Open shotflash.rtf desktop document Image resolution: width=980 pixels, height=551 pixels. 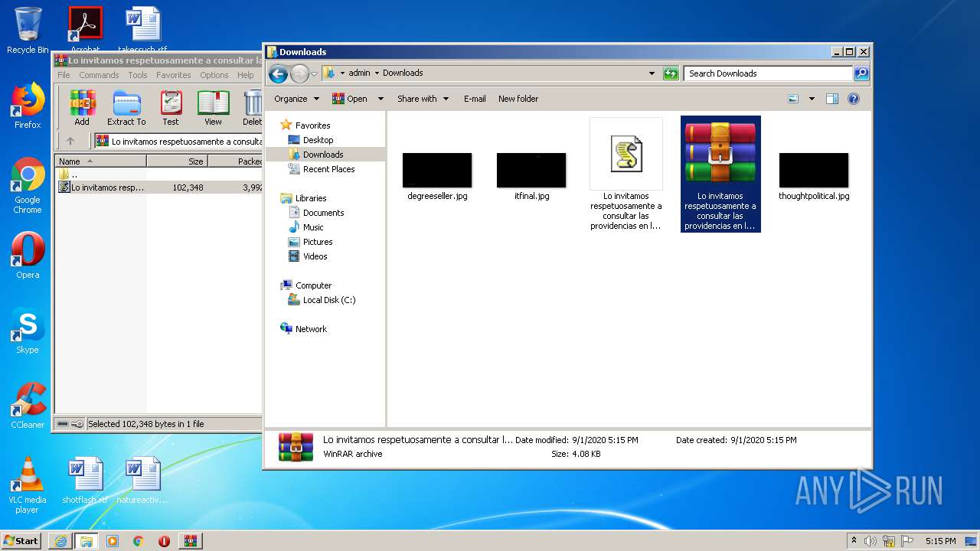[x=85, y=481]
